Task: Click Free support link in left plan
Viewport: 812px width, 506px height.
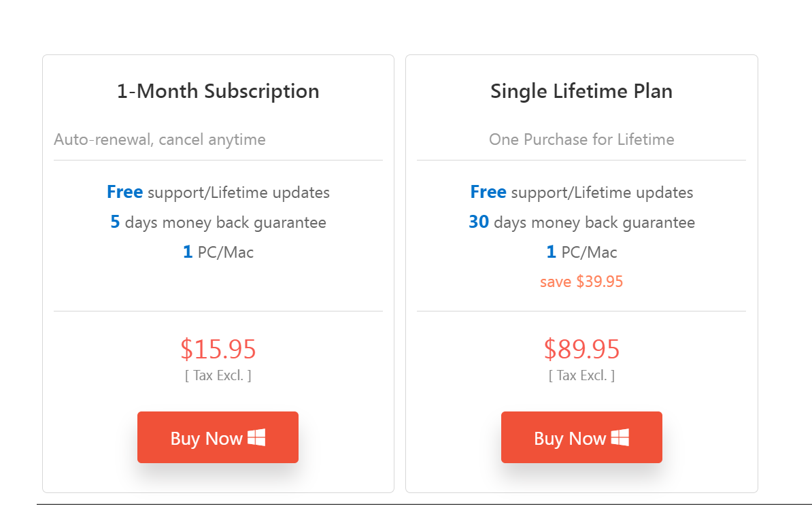Action: (125, 192)
